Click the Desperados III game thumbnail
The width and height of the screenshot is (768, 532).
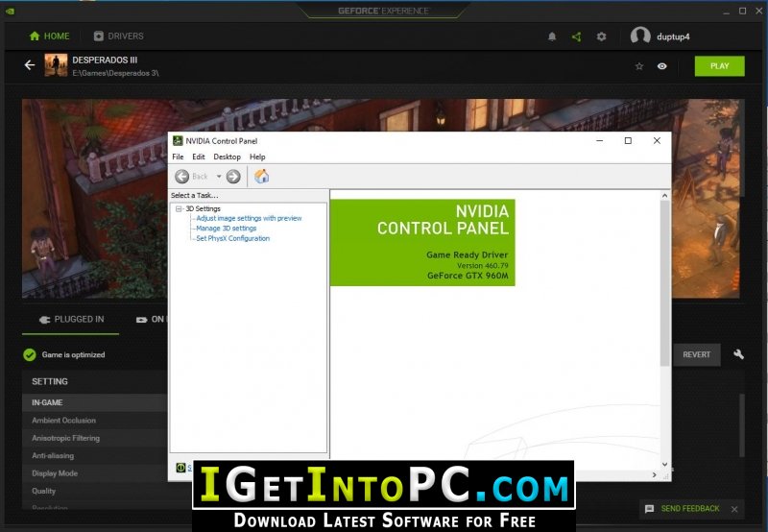pos(56,65)
